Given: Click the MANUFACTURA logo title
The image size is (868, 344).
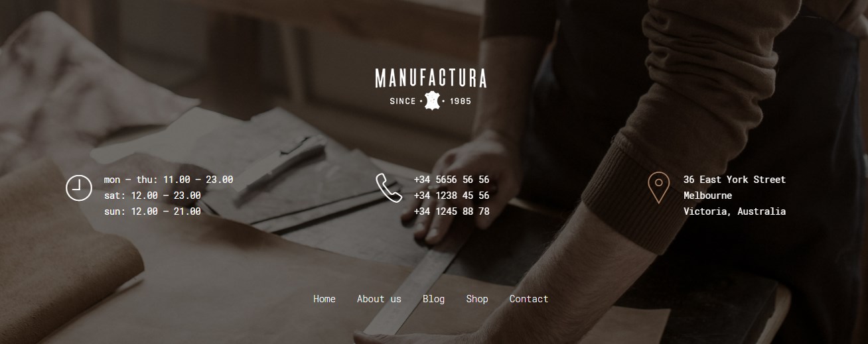Looking at the screenshot, I should coord(431,78).
